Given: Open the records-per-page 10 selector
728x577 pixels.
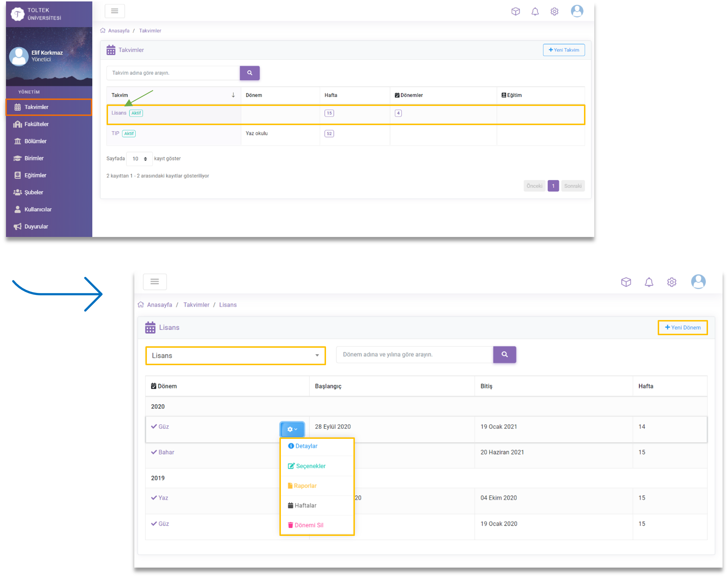Looking at the screenshot, I should pyautogui.click(x=139, y=159).
